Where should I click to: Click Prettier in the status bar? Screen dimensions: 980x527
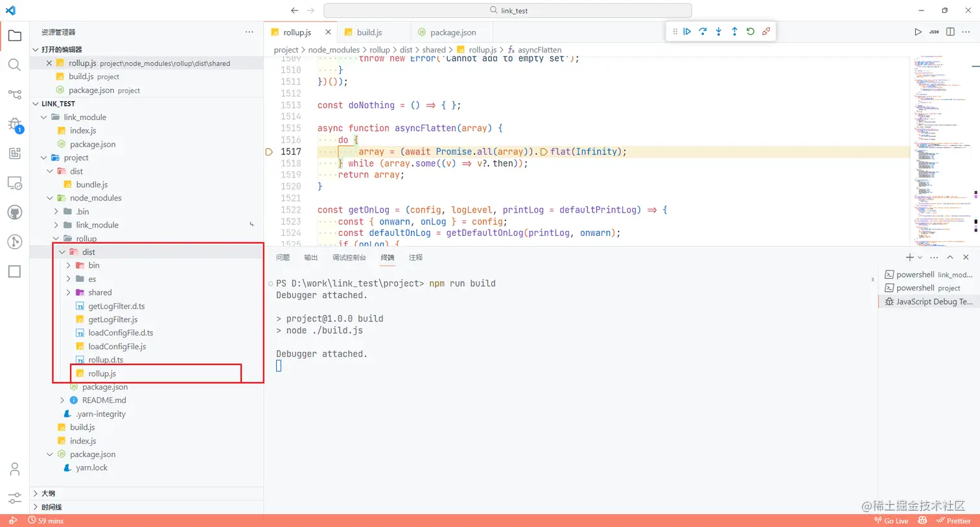(954, 521)
